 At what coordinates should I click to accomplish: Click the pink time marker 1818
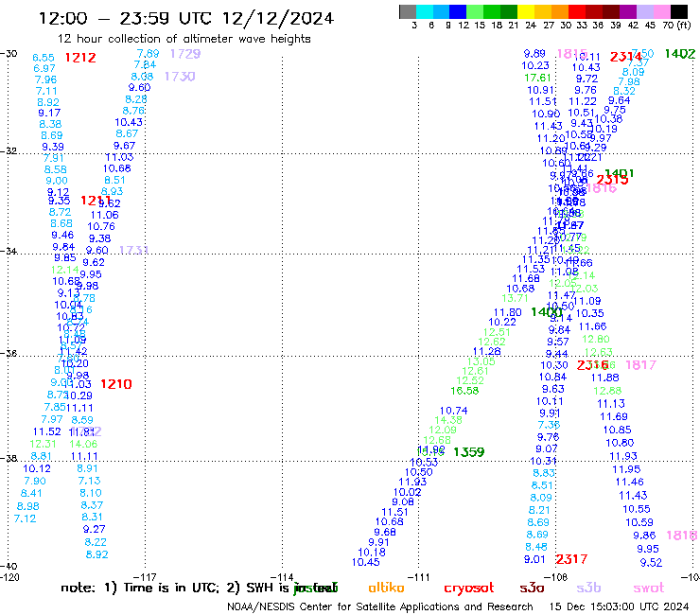coord(682,536)
